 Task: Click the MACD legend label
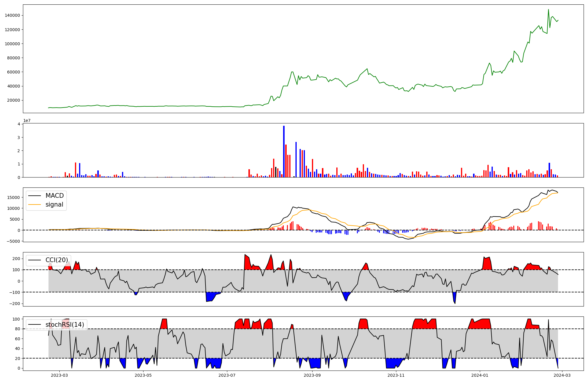(54, 196)
